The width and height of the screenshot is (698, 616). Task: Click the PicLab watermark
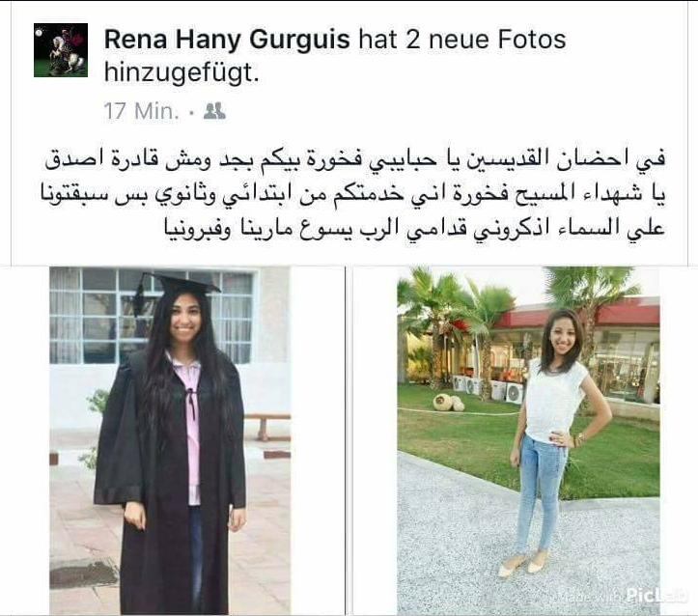(656, 595)
